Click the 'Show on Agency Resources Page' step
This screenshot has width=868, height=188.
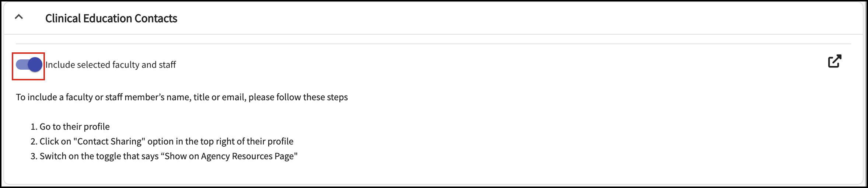231,156
